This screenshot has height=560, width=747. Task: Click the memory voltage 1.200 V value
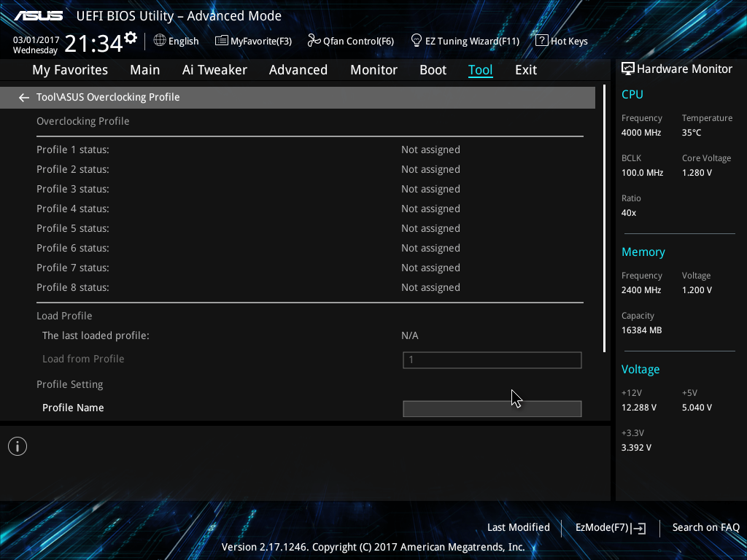[x=697, y=290]
